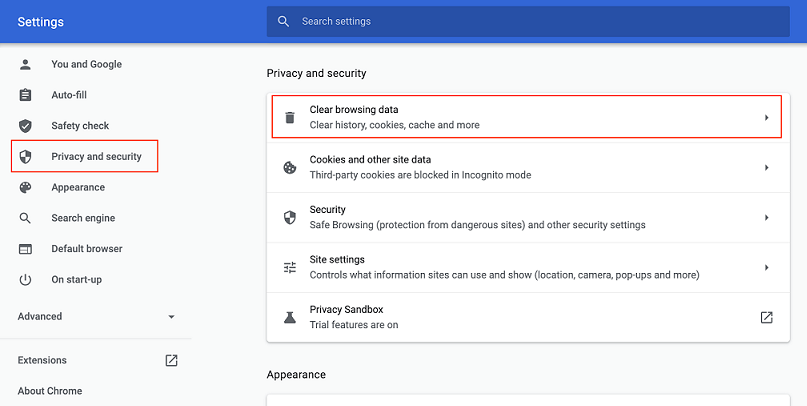Click the shield icon in the Security row
Viewport: 807px width, 406px height.
click(290, 218)
